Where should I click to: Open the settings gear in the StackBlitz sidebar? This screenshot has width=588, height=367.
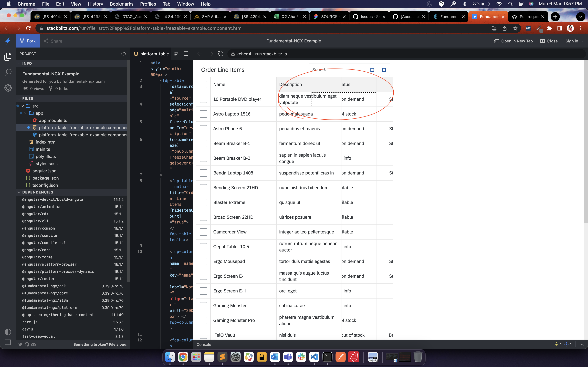click(x=8, y=88)
